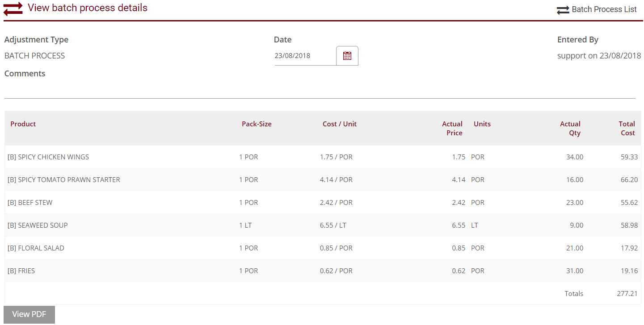Click the Pack-Size column header

tap(257, 124)
